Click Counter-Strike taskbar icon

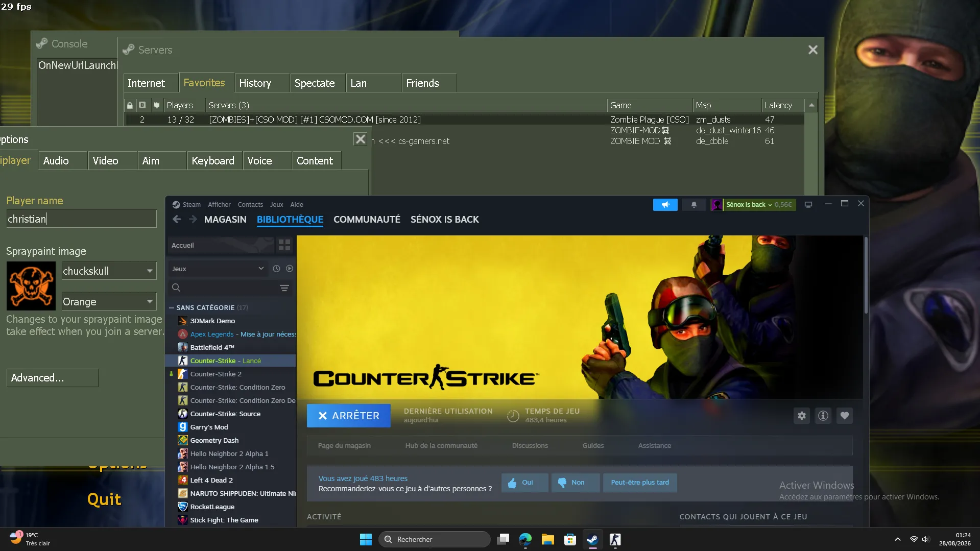point(615,539)
